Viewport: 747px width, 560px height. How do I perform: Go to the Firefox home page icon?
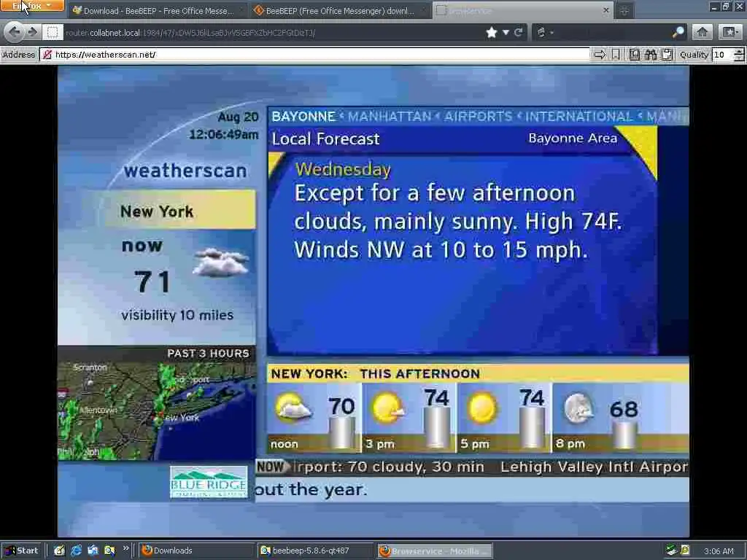click(703, 32)
